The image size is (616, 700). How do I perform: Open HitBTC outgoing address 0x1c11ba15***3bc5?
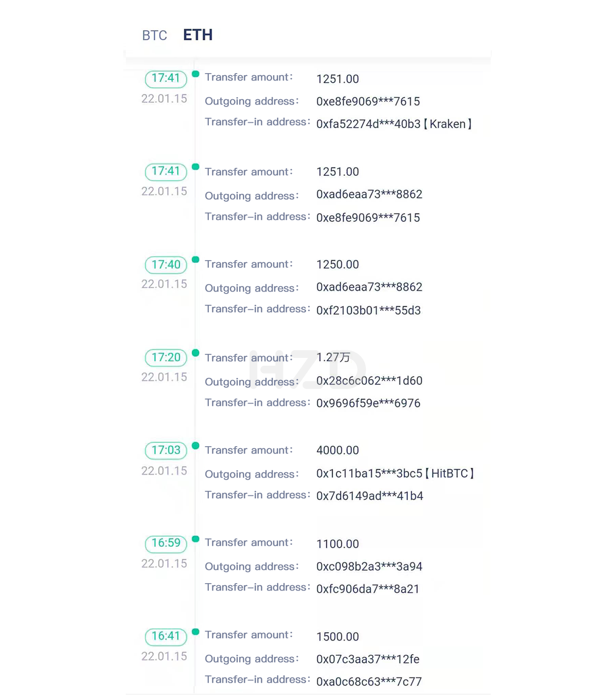(395, 474)
